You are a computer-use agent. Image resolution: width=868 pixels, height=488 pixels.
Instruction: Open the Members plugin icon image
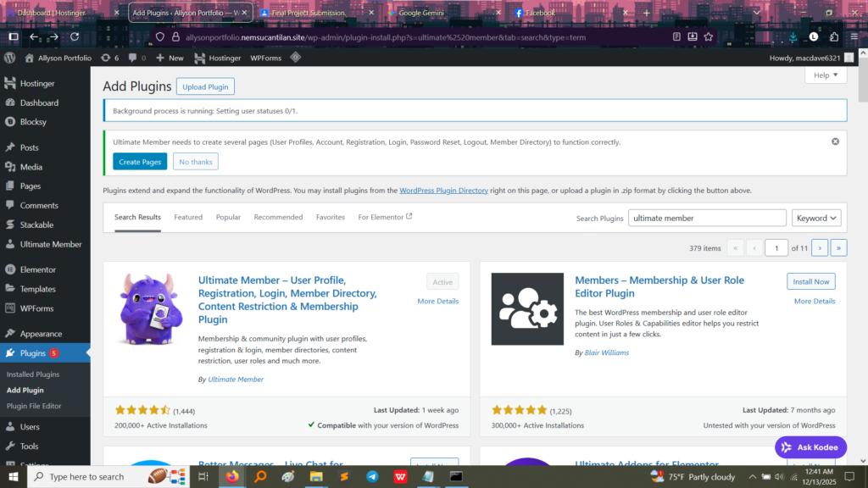click(527, 308)
